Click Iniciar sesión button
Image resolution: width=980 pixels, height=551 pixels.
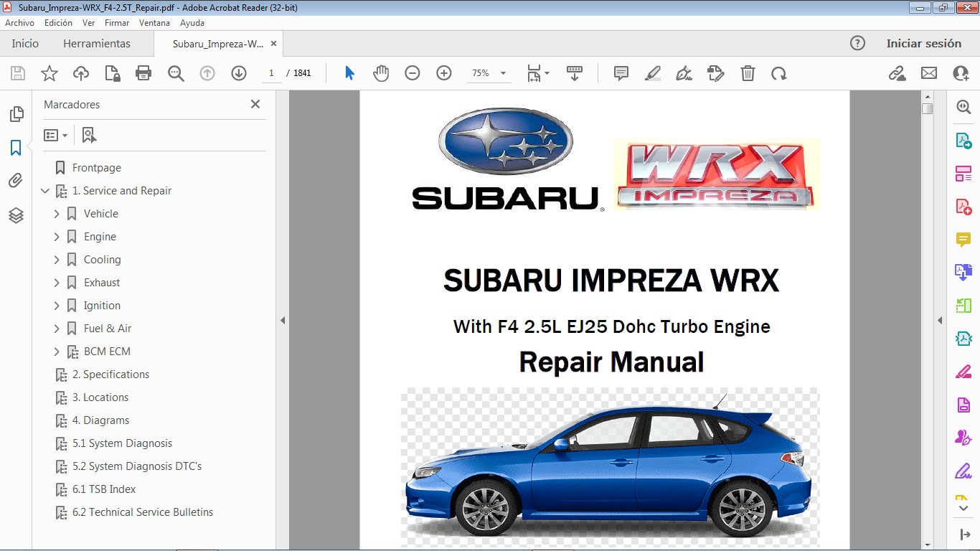(923, 44)
